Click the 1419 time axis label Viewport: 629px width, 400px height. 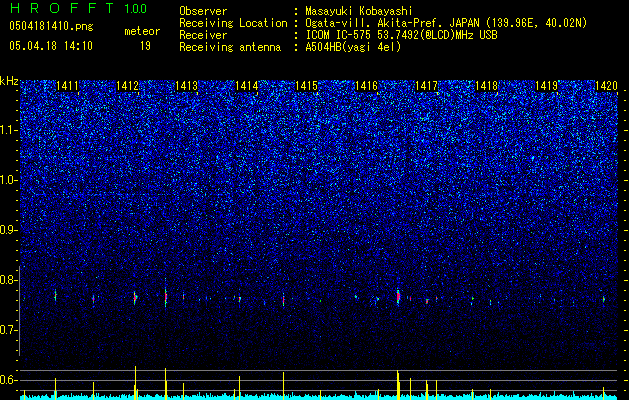546,86
